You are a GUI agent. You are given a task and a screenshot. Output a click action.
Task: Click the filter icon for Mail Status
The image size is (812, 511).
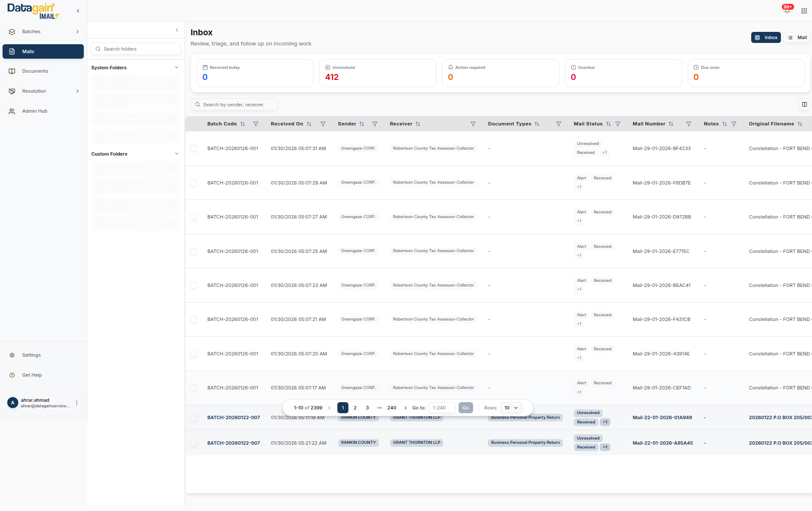618,124
